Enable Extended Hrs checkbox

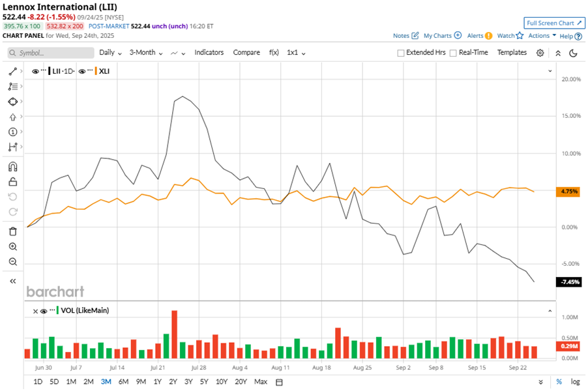pyautogui.click(x=400, y=53)
